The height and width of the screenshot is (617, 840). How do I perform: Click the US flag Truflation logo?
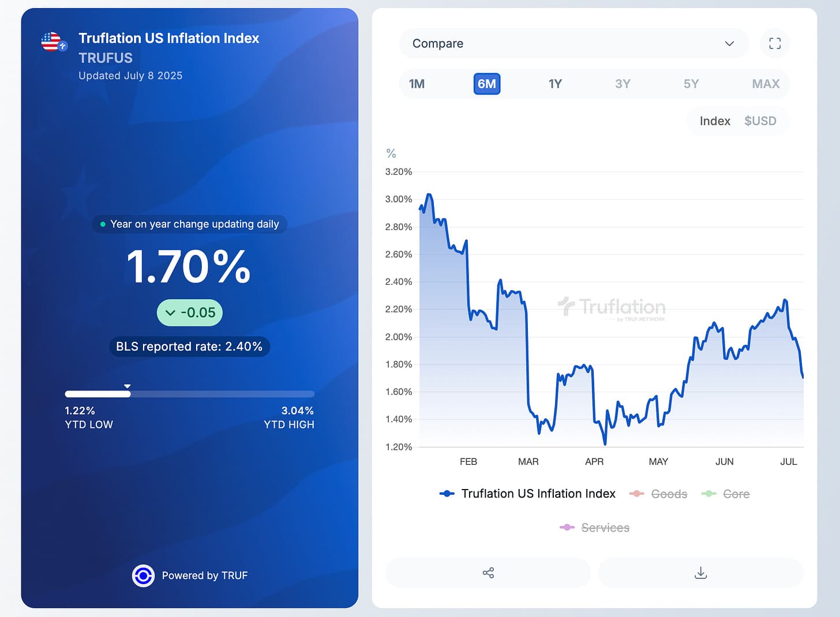pos(54,42)
